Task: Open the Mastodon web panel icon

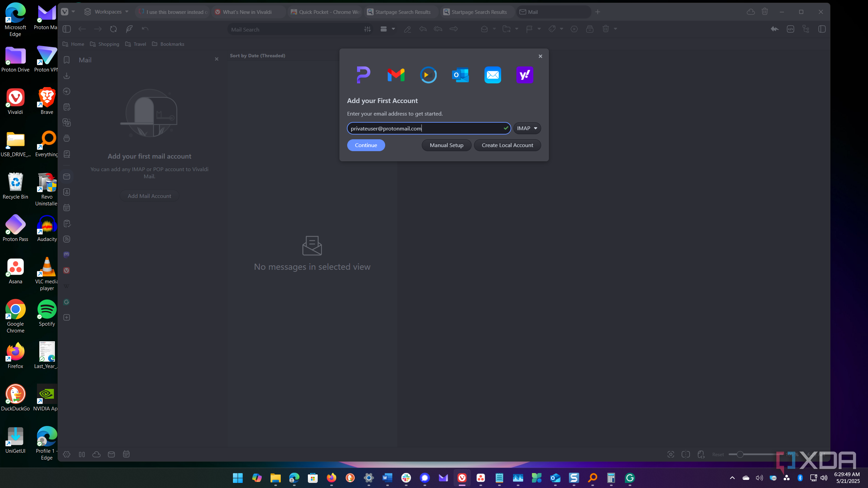Action: (x=66, y=255)
